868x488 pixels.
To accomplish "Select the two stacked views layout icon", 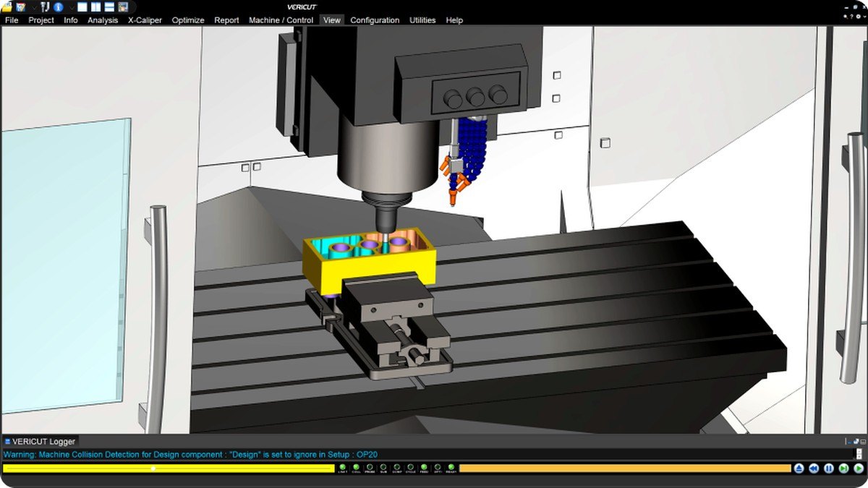I will click(x=109, y=7).
